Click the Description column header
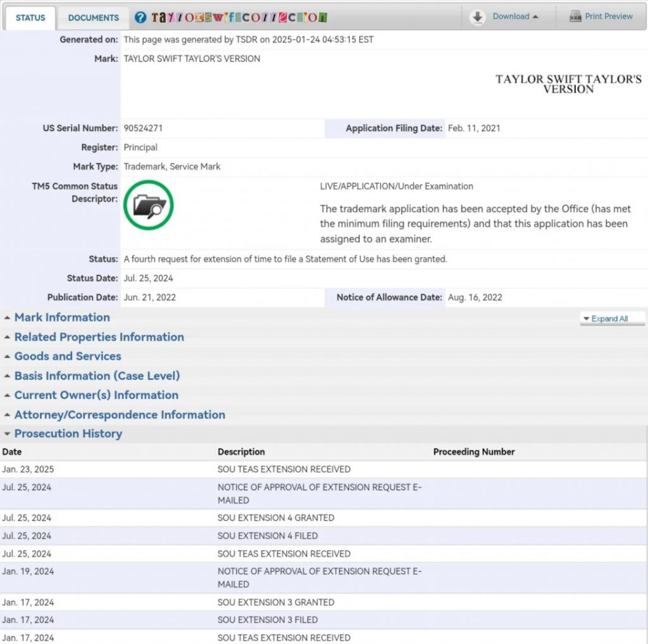648x644 pixels. click(x=241, y=452)
